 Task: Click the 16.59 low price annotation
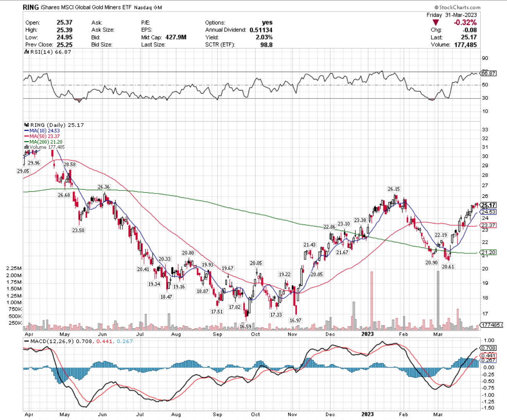click(245, 326)
